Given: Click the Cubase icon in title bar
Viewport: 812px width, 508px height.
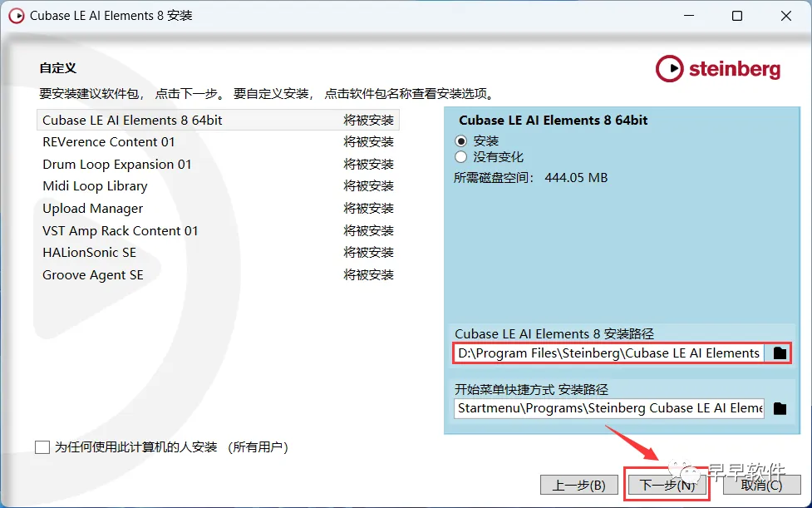Looking at the screenshot, I should click(16, 16).
